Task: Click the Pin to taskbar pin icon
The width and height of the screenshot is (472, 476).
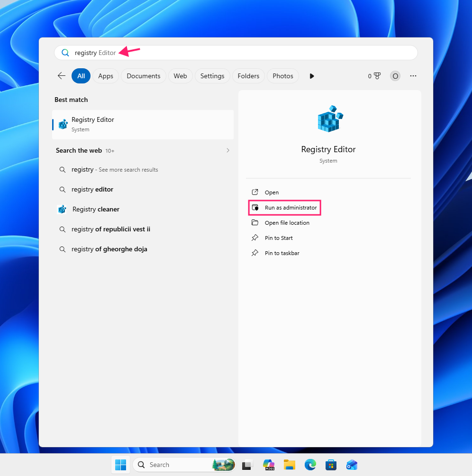Action: click(255, 253)
